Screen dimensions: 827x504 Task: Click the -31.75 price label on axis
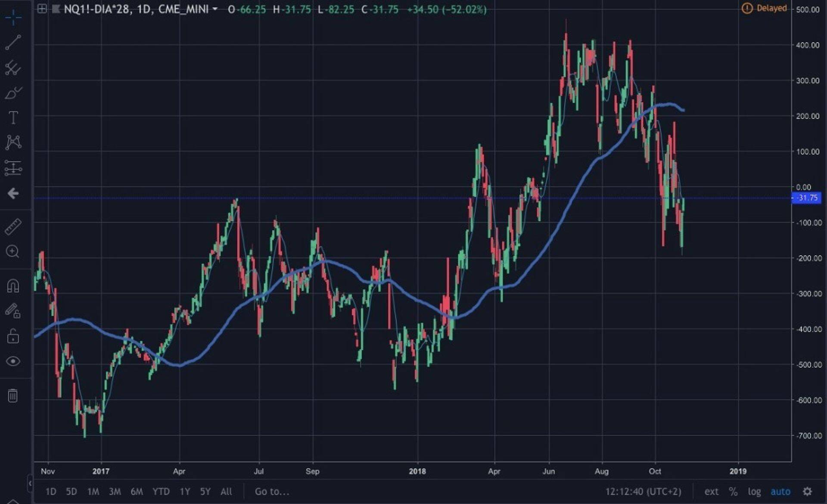(x=807, y=198)
